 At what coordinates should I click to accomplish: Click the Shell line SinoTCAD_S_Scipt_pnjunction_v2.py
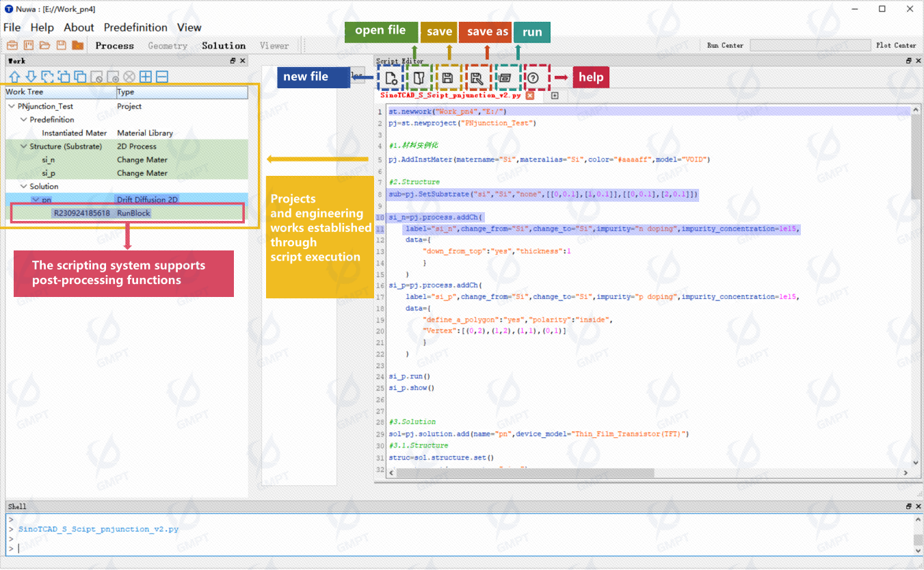(98, 530)
